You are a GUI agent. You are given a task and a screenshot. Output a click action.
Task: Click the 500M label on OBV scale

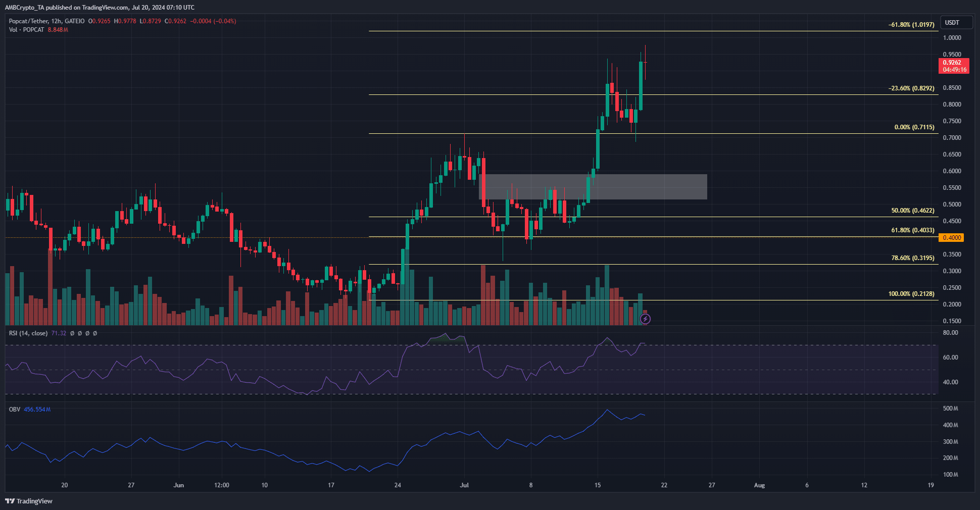(950, 409)
